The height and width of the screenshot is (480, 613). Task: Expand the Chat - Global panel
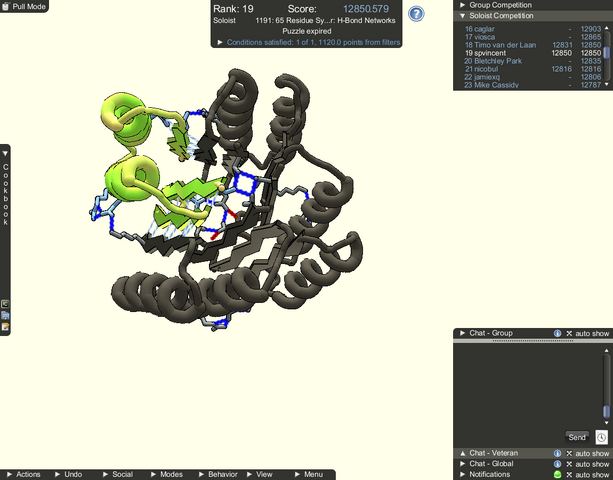[462, 464]
